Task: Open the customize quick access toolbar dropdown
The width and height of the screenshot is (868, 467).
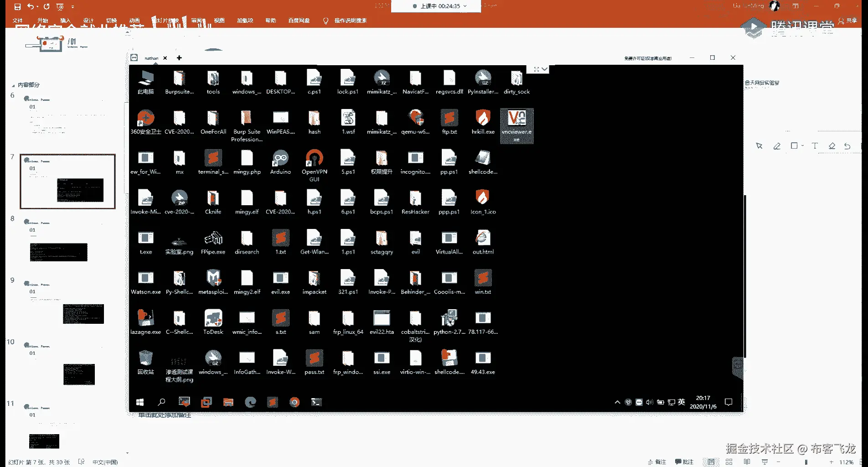Action: tap(73, 7)
